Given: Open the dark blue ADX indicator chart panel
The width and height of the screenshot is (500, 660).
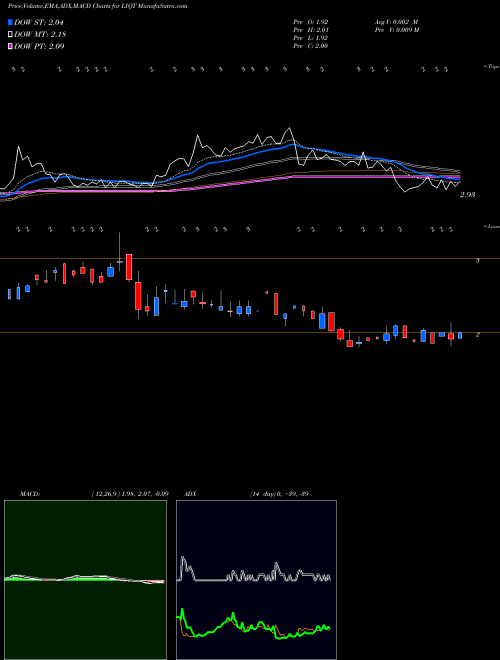Looking at the screenshot, I should (x=256, y=580).
